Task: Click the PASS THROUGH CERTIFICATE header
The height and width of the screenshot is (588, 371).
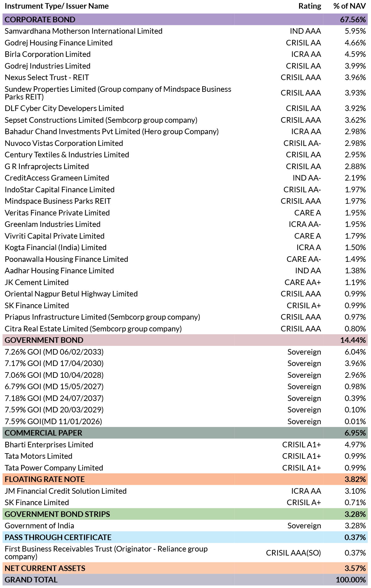Action: click(x=185, y=537)
